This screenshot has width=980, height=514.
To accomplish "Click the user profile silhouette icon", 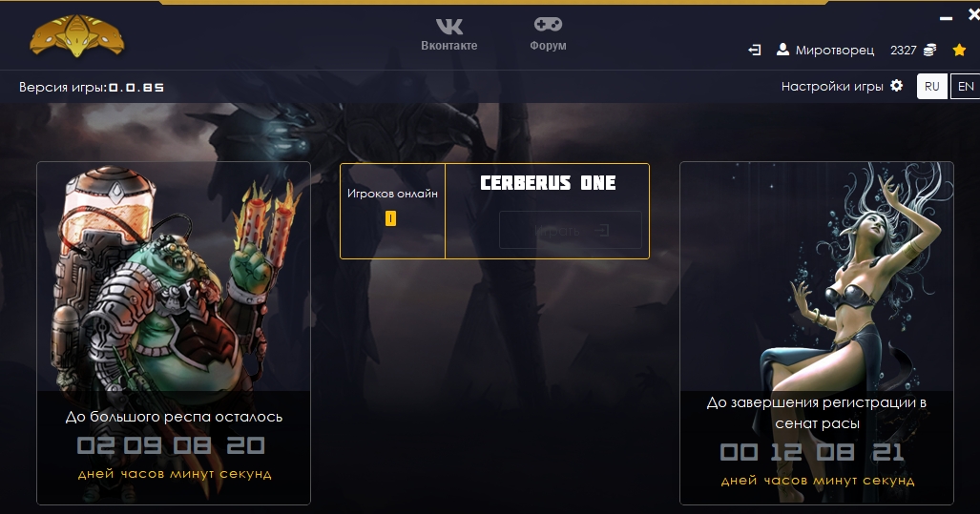I will [x=782, y=50].
